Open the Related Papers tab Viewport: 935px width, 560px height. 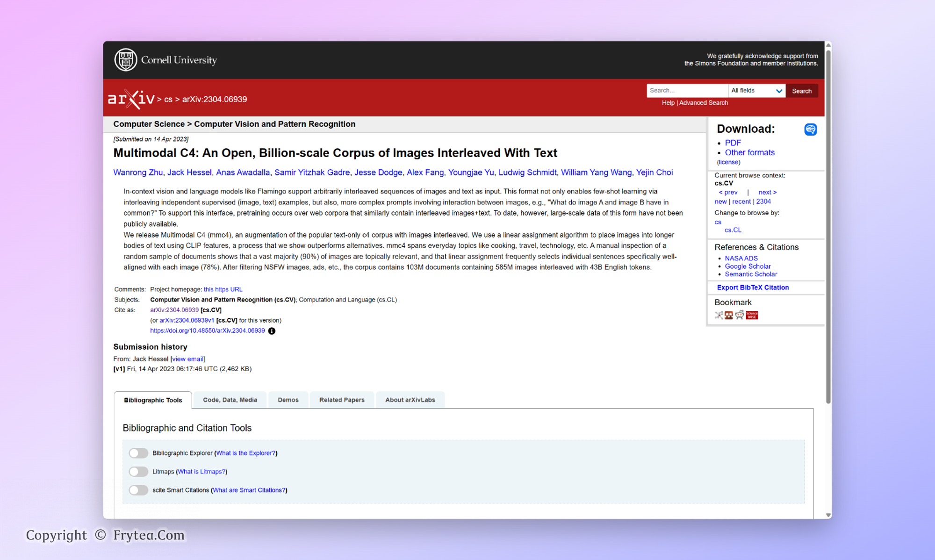[x=342, y=400]
